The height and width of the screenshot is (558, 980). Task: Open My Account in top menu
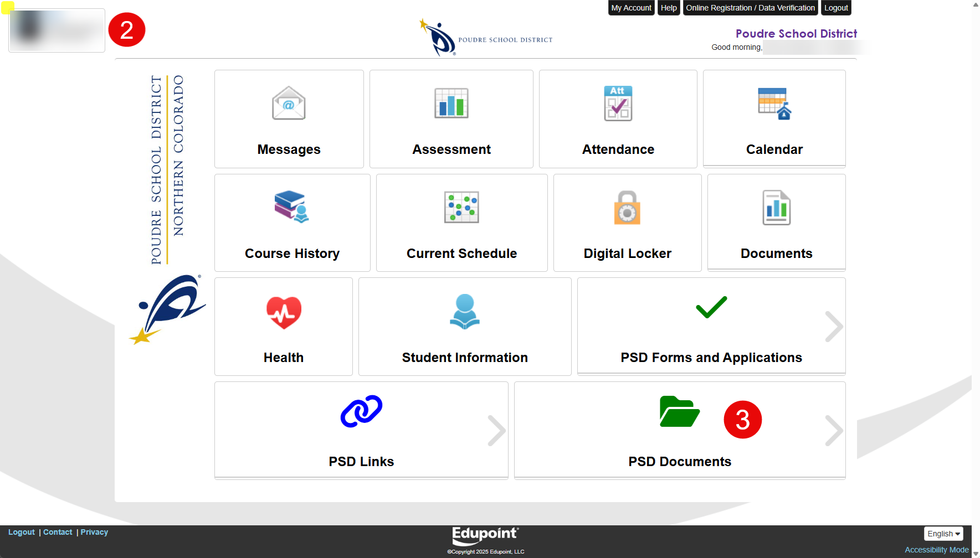point(631,8)
